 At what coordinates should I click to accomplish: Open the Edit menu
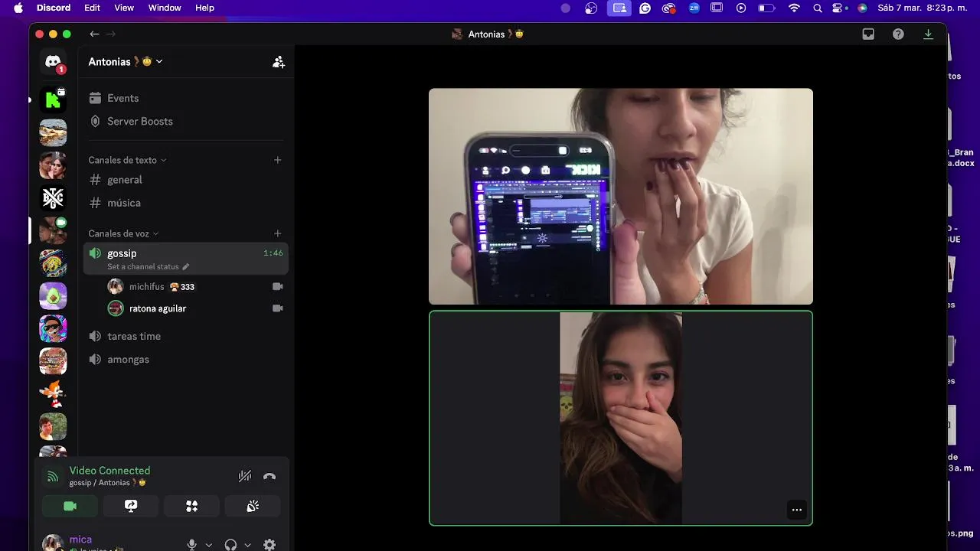(92, 8)
